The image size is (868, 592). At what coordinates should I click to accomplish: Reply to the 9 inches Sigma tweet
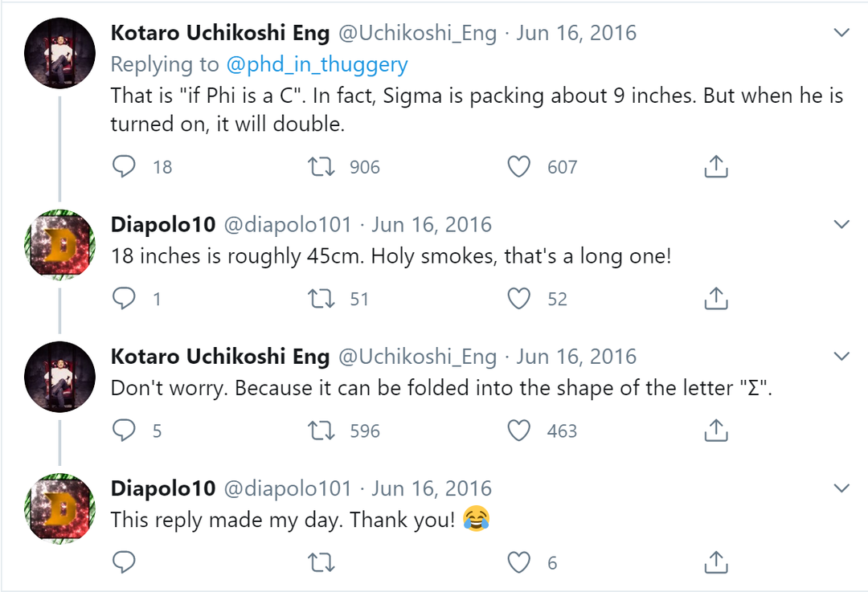[x=124, y=166]
